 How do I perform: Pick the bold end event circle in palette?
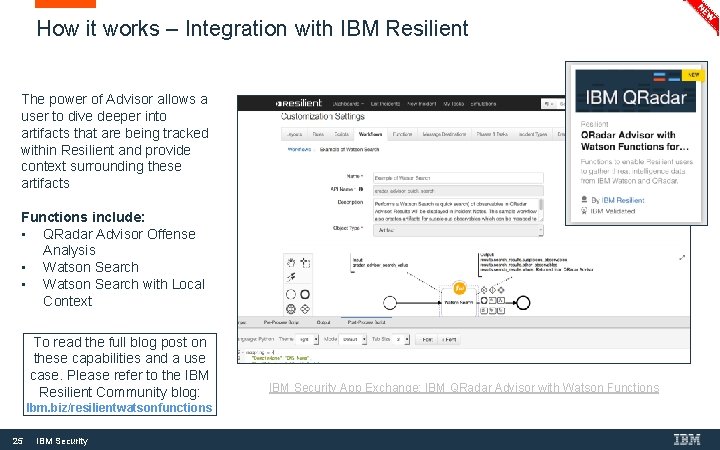tap(305, 294)
